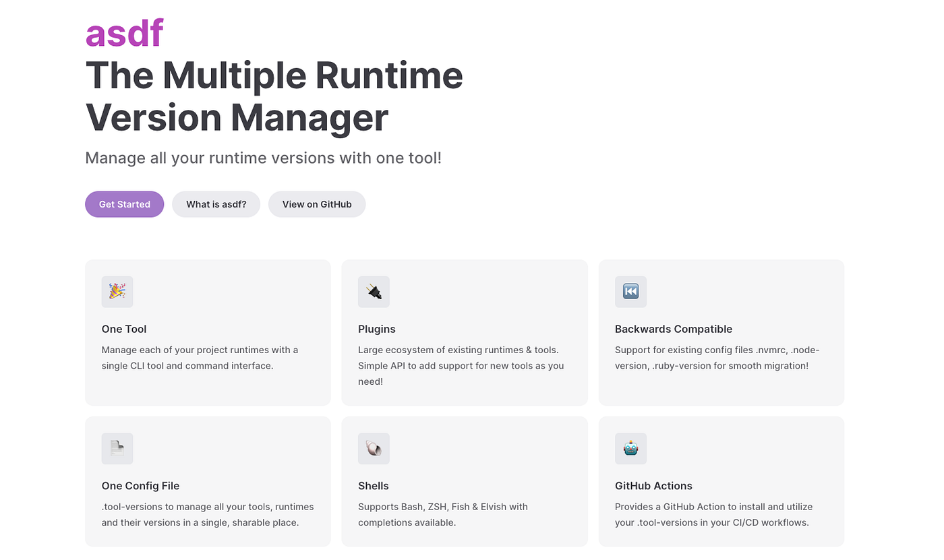Click the Large ecosystem of runtimes description
The image size is (944, 560).
point(461,366)
